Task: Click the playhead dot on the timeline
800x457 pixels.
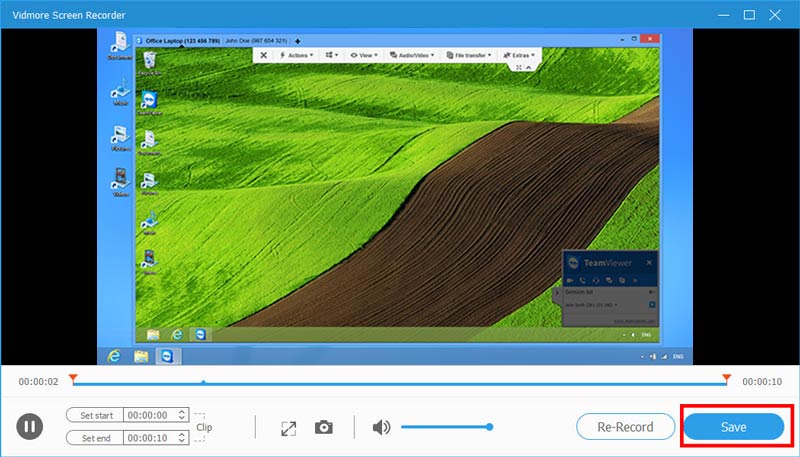Action: pyautogui.click(x=203, y=382)
